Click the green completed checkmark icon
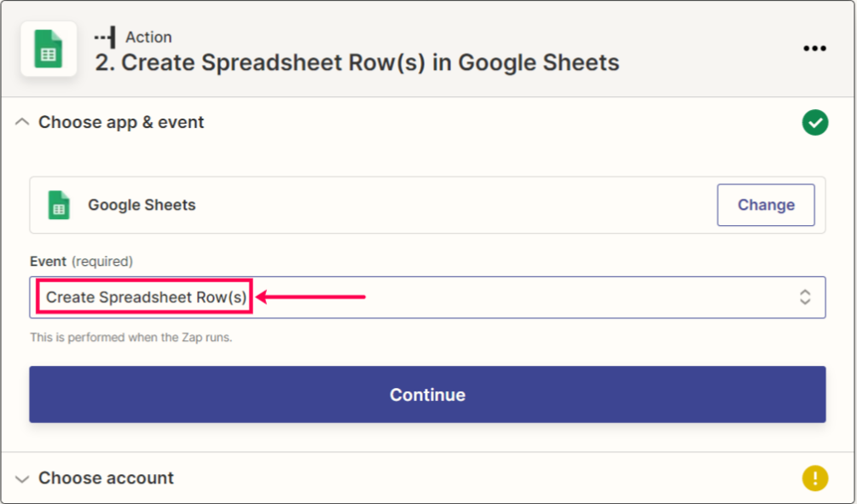This screenshot has width=857, height=504. coord(815,123)
